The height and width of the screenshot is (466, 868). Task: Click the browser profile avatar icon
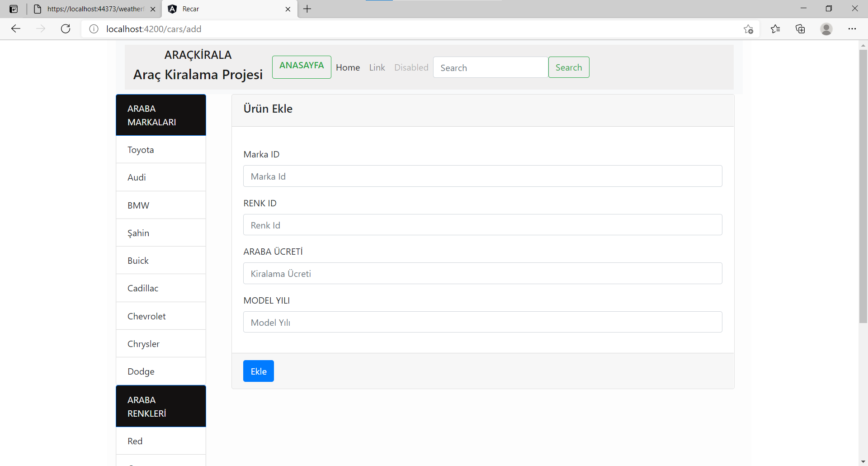coord(826,29)
